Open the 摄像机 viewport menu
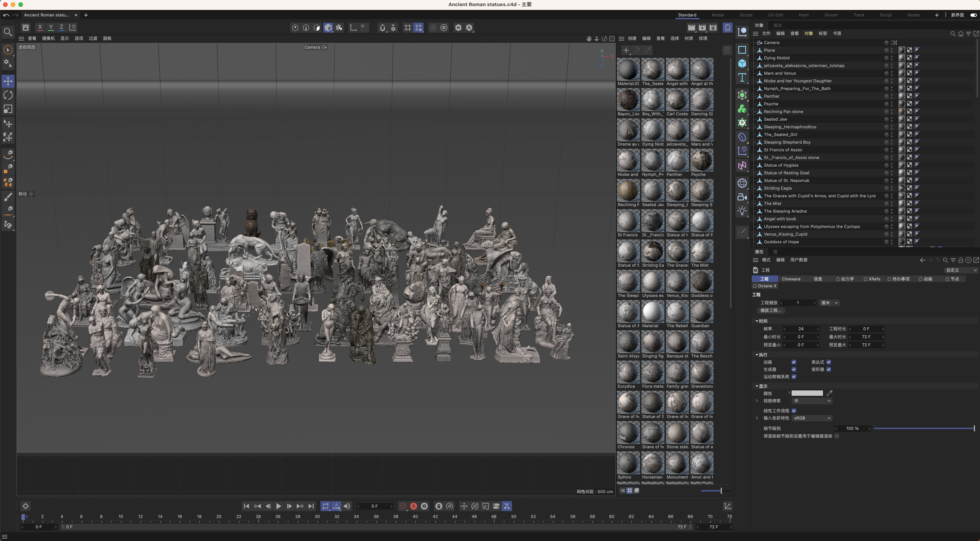The width and height of the screenshot is (980, 541). coord(48,38)
